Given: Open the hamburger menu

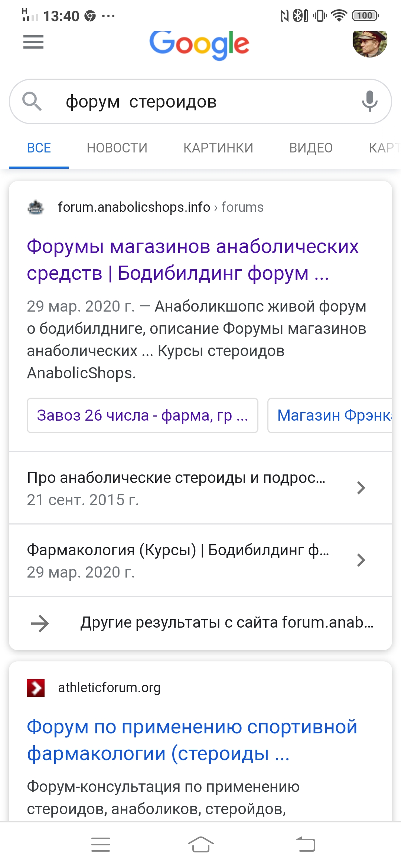Looking at the screenshot, I should click(x=33, y=42).
